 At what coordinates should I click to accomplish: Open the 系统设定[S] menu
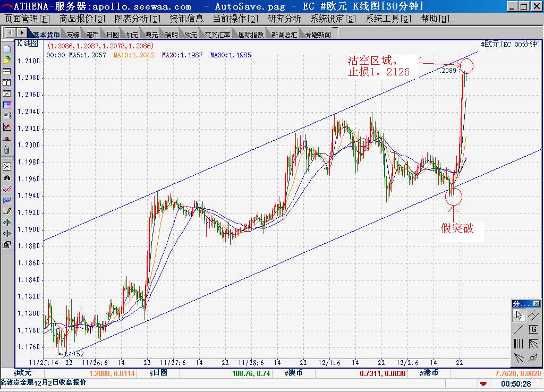point(334,19)
